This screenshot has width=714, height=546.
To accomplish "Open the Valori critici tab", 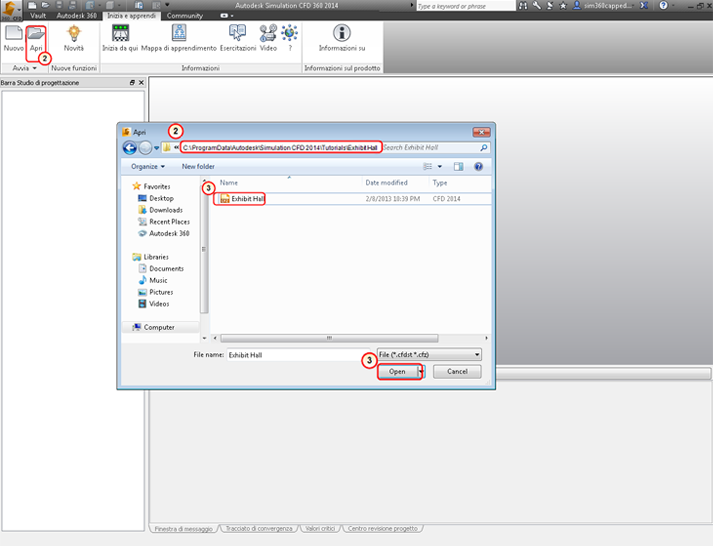I will [320, 529].
